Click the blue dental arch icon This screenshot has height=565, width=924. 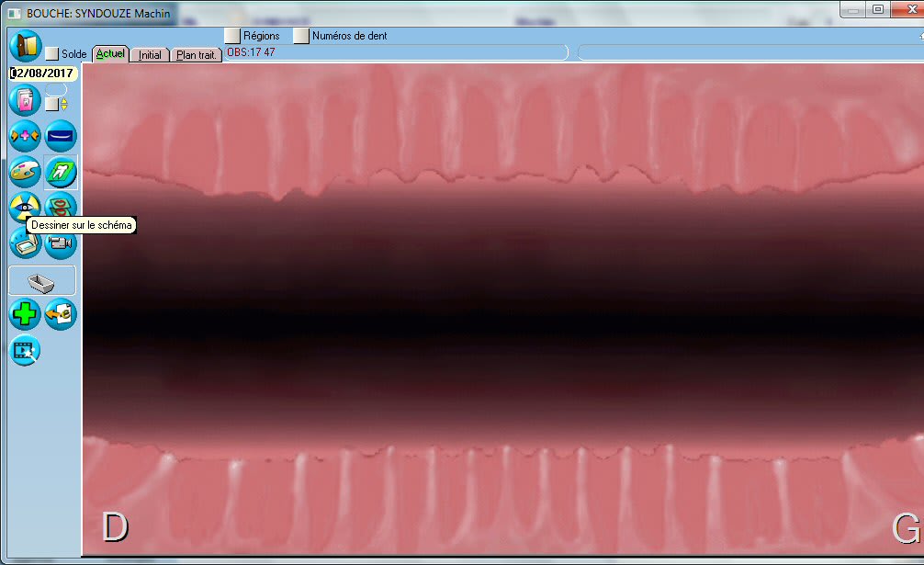click(61, 136)
